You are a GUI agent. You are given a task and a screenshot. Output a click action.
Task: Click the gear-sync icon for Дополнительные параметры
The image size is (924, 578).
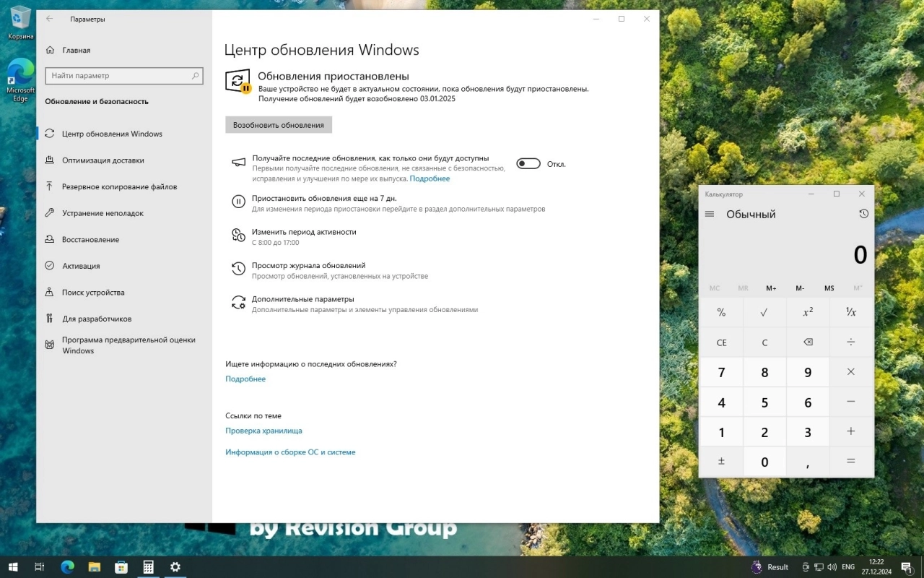click(238, 303)
